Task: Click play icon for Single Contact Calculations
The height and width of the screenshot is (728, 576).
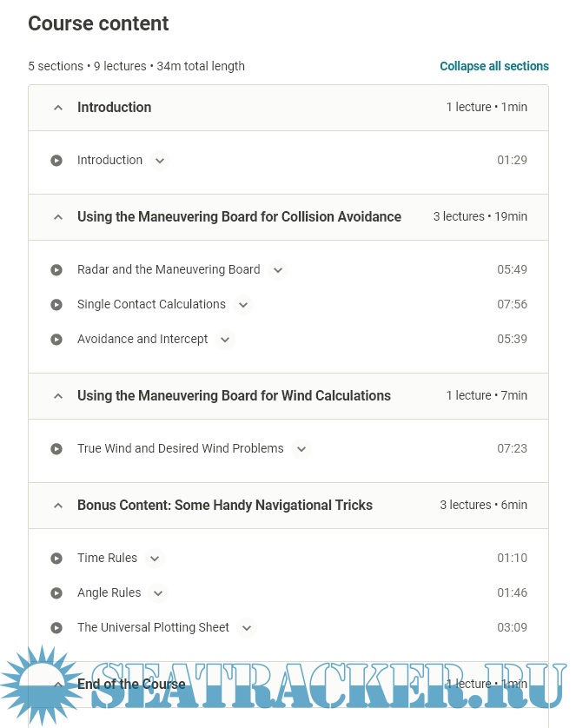Action: click(x=56, y=305)
